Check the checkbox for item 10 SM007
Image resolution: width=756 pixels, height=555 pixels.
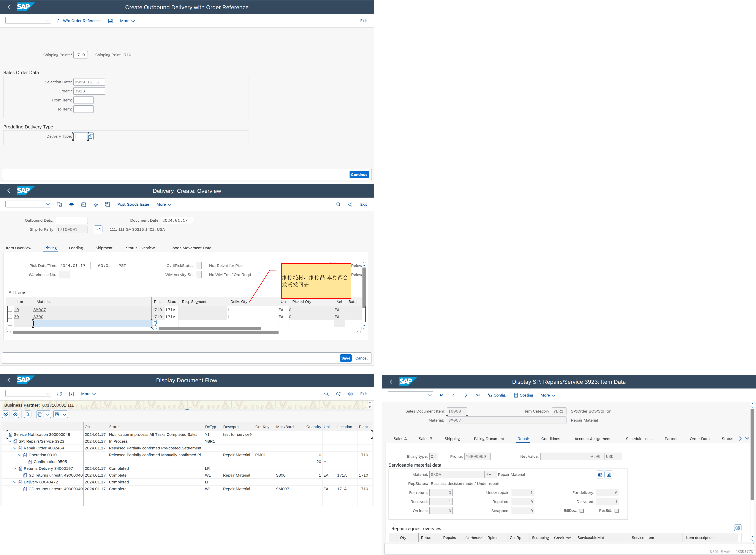[10, 310]
